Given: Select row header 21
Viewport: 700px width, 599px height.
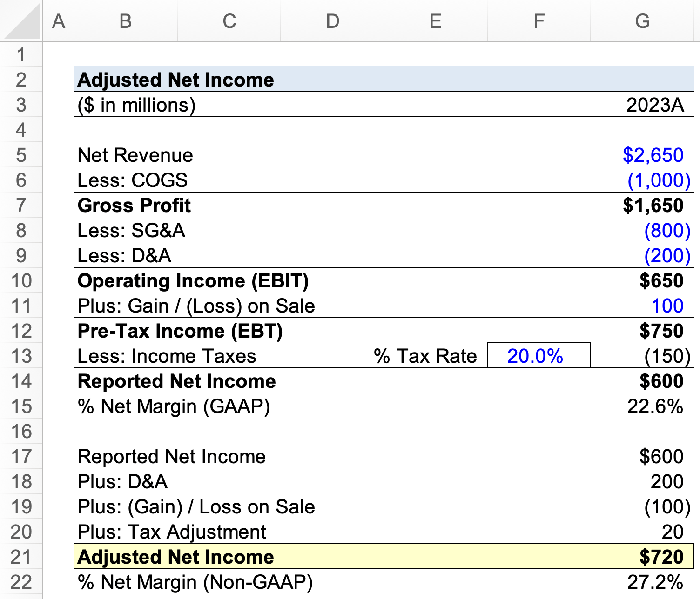Looking at the screenshot, I should [x=21, y=557].
